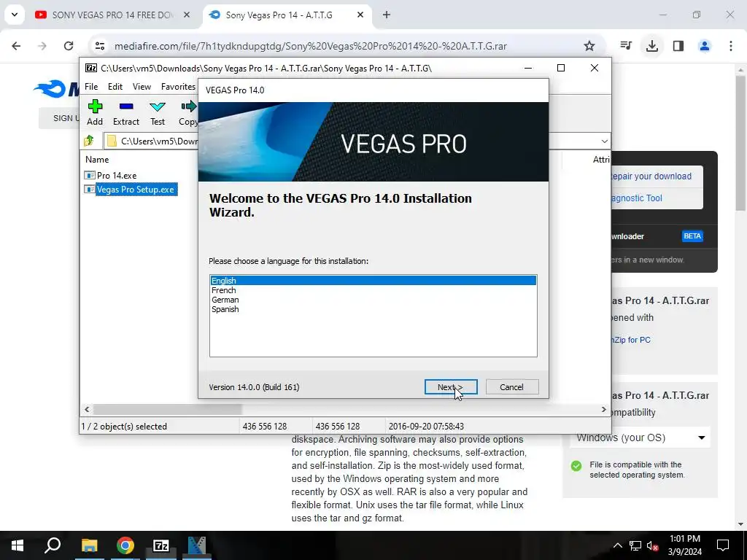Click the 7-Zip Add toolbar icon

pos(95,112)
